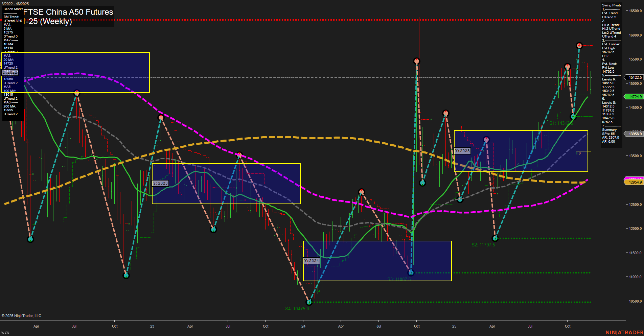This screenshot has width=644, height=336.
Task: Select the magenta 12954.9 price marker
Action: click(x=634, y=182)
